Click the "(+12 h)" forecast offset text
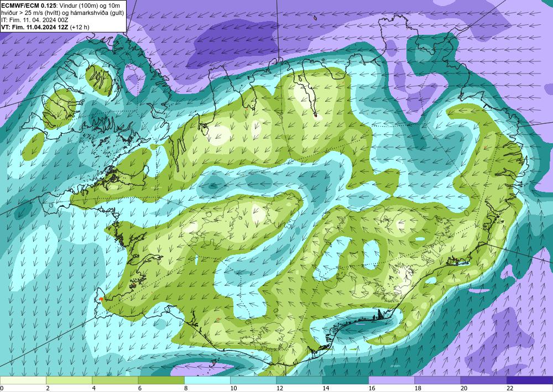 [x=80, y=27]
